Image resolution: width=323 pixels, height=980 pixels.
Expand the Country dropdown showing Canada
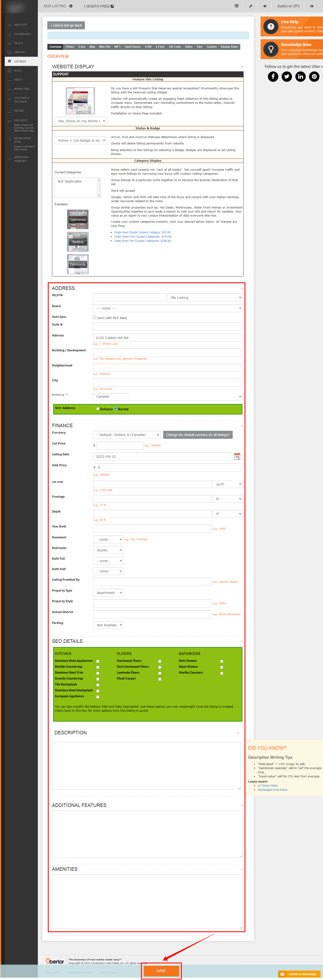click(x=167, y=396)
